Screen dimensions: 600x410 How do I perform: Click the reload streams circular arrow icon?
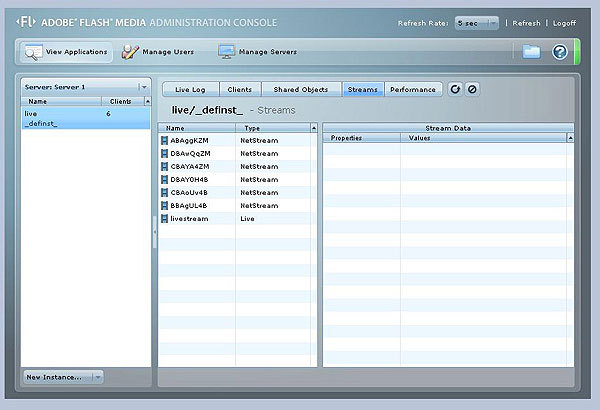455,89
